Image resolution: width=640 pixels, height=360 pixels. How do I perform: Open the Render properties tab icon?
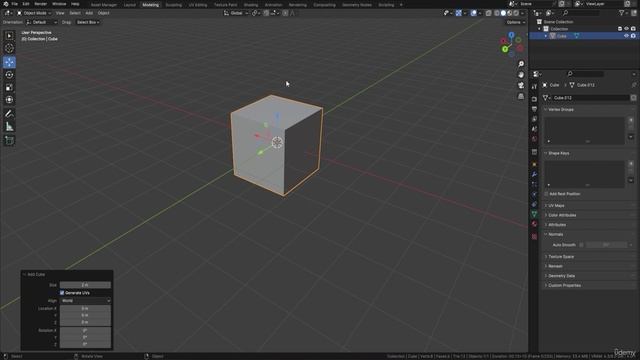[534, 99]
